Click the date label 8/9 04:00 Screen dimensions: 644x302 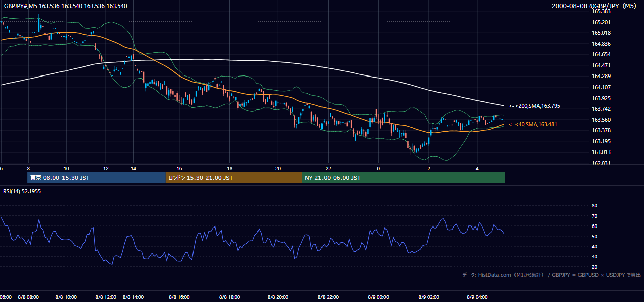coord(477,297)
